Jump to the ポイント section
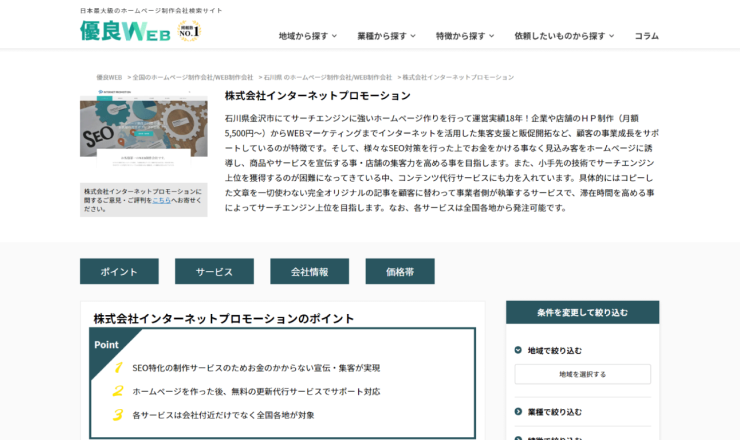This screenshot has width=740, height=440. pyautogui.click(x=119, y=271)
